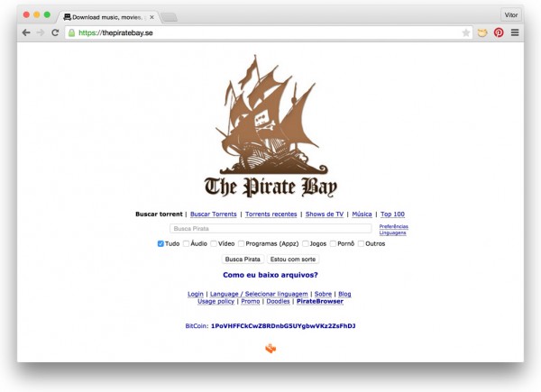Image resolution: width=541 pixels, height=392 pixels.
Task: Click the Estou com sorte button
Action: (293, 260)
